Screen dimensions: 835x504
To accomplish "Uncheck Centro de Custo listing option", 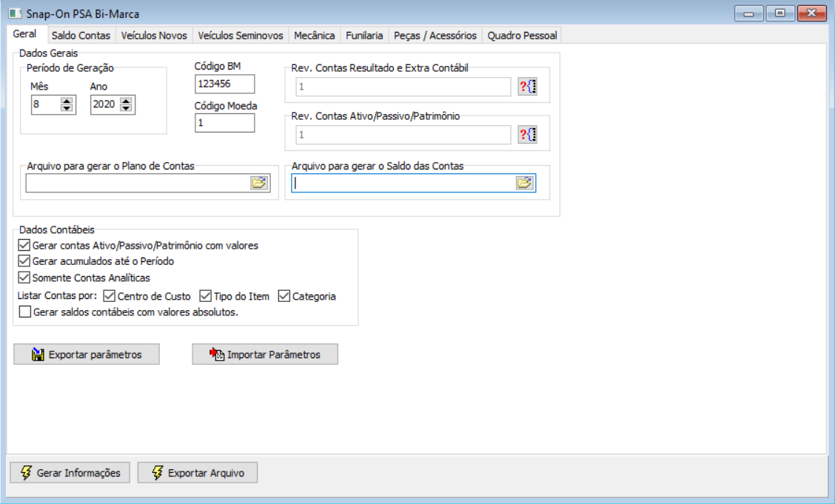I will 109,296.
